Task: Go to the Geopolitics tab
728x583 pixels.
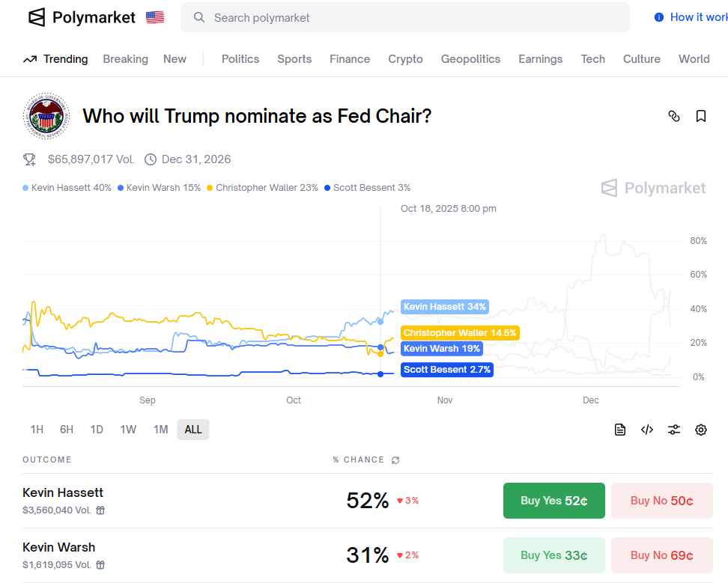Action: (x=470, y=59)
